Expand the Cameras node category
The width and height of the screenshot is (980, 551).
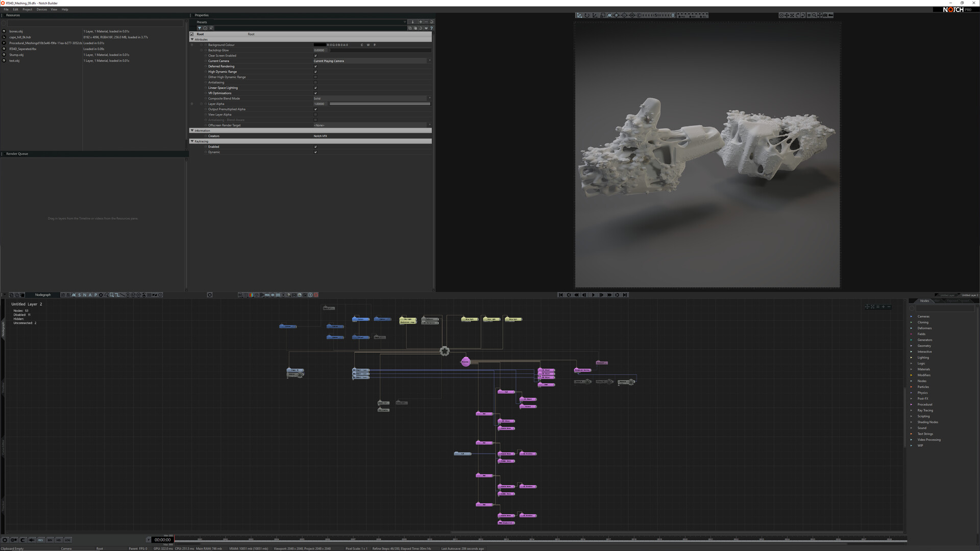[912, 316]
